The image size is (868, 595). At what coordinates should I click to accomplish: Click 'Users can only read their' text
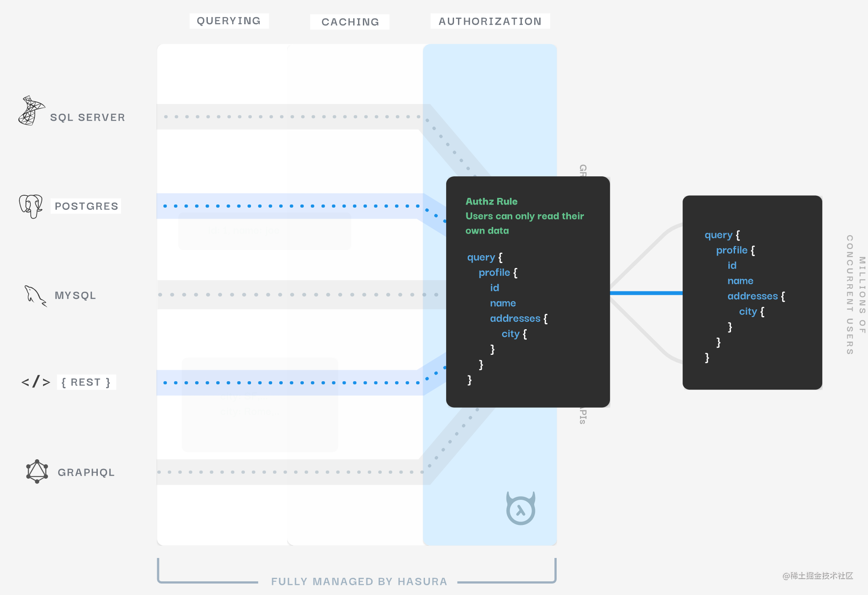click(x=524, y=216)
